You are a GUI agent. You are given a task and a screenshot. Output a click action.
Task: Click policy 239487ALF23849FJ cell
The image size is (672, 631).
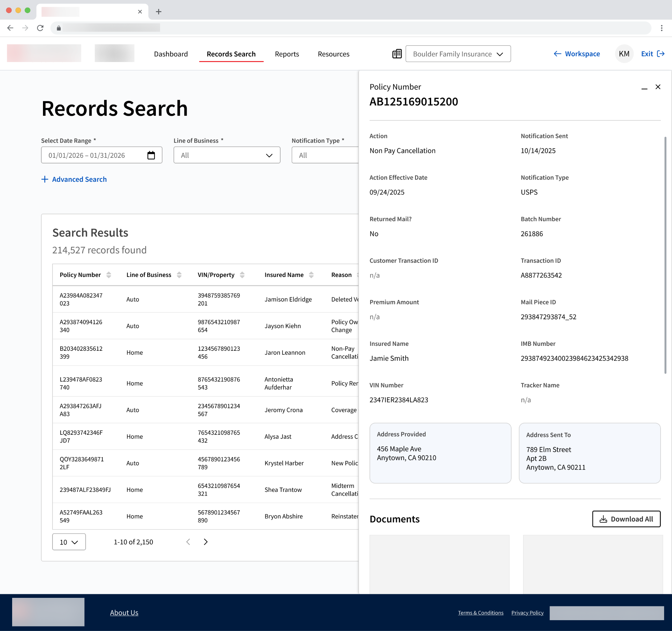(x=85, y=489)
